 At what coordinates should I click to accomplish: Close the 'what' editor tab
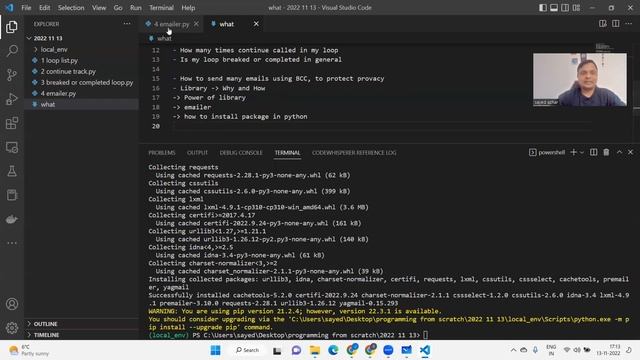pos(256,24)
